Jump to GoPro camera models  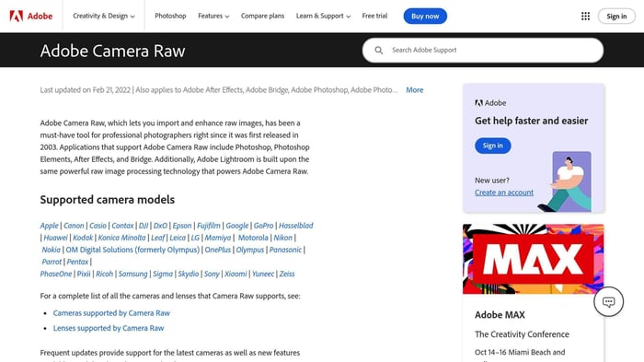coord(263,226)
